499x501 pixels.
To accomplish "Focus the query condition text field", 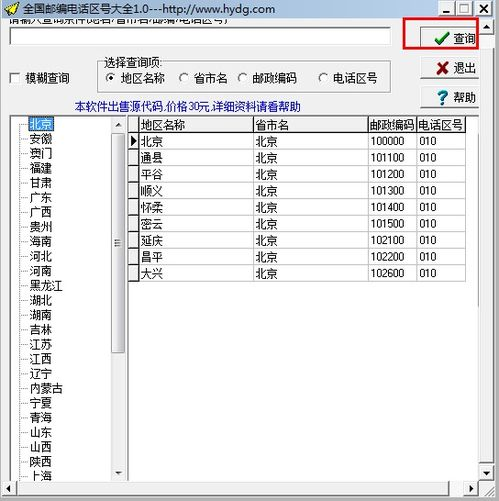I will click(x=200, y=36).
